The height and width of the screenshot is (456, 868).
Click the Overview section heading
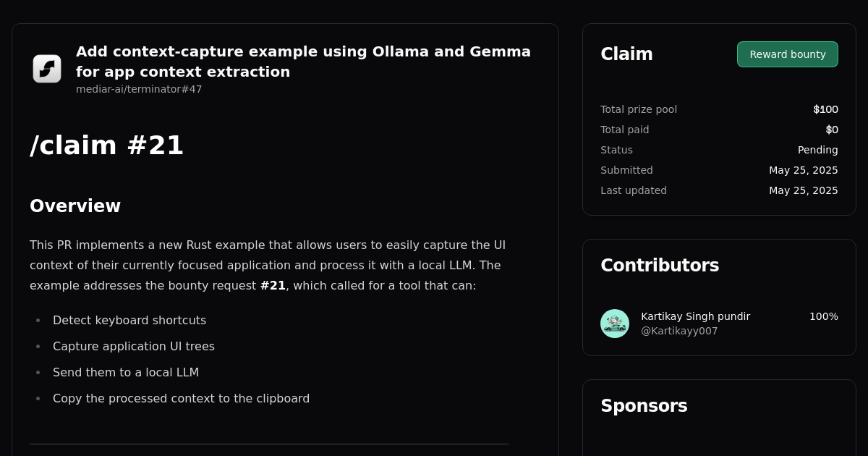coord(75,206)
